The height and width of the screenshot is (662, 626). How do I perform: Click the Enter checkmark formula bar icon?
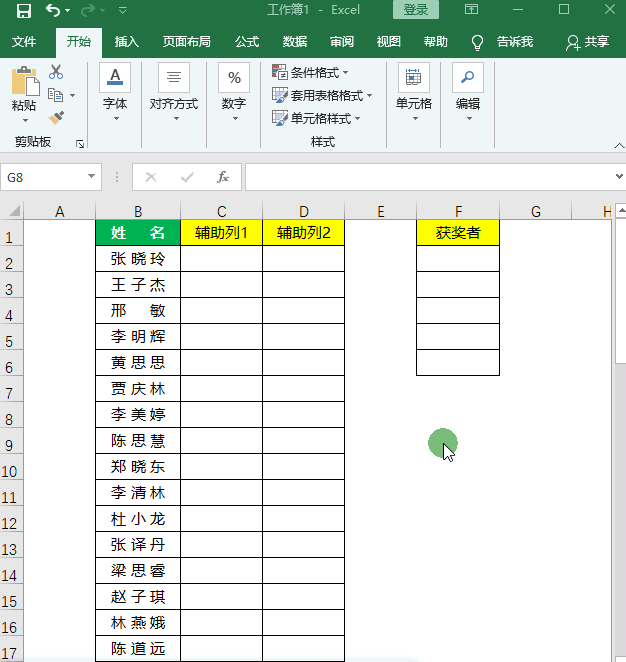[x=187, y=177]
